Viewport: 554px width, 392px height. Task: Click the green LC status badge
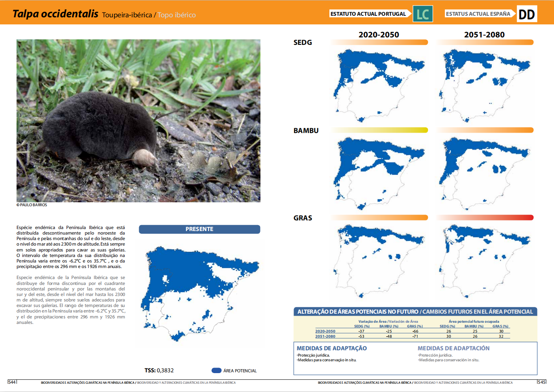422,14
